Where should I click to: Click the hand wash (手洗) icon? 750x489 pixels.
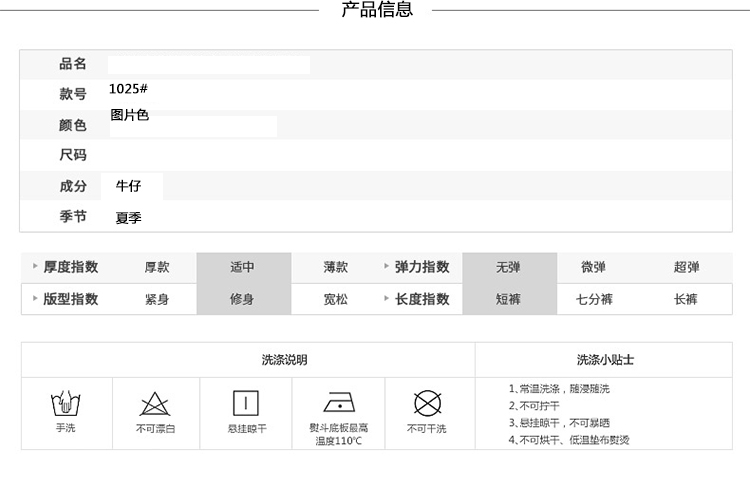[x=65, y=404]
